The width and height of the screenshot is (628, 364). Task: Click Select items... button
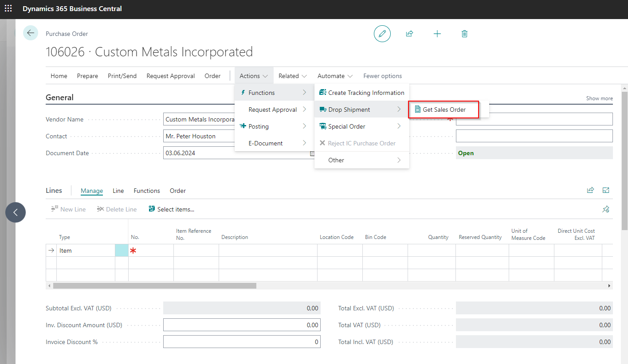coord(172,209)
